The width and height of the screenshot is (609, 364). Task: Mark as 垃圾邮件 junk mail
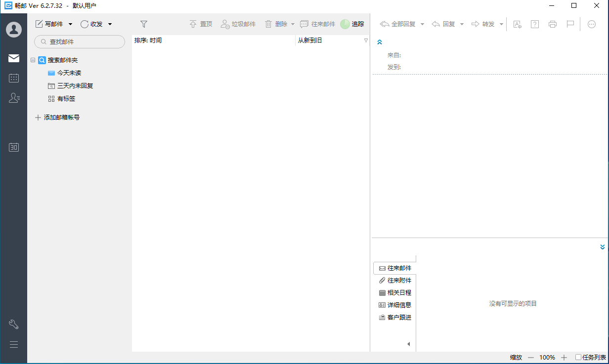(x=238, y=24)
